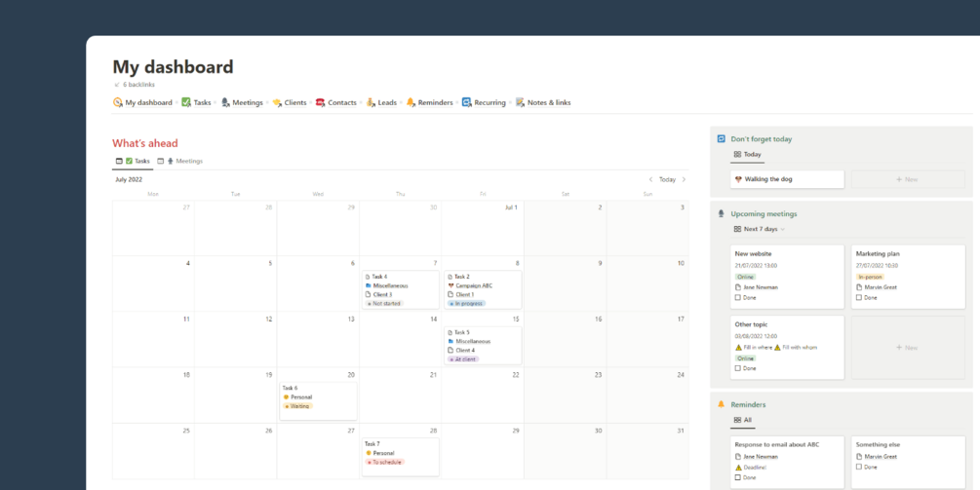980x490 pixels.
Task: Click the In progress status tag
Action: click(x=467, y=303)
